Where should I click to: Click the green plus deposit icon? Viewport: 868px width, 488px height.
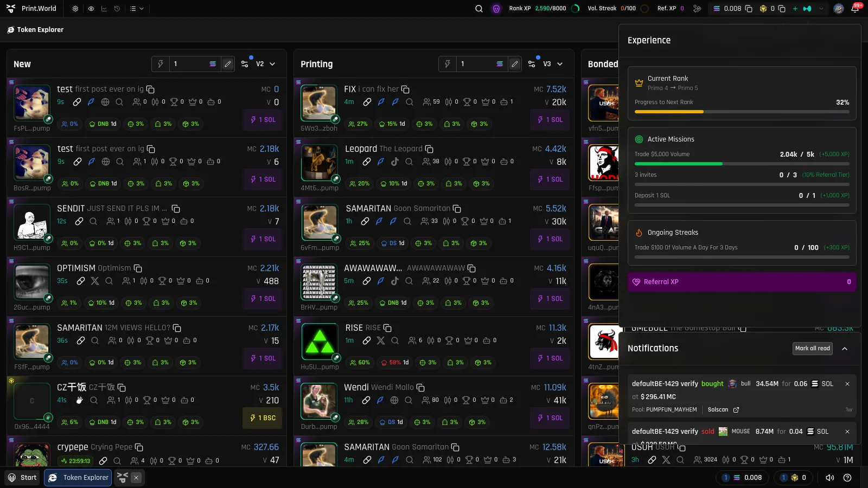pos(795,9)
